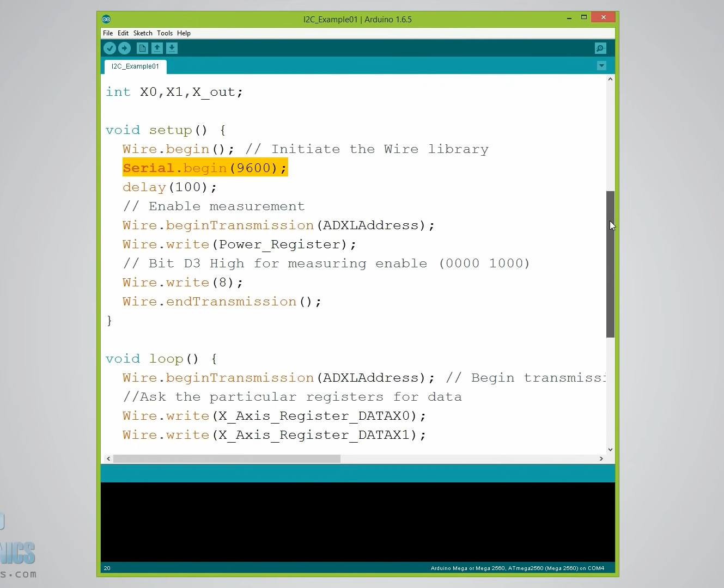The width and height of the screenshot is (724, 588).
Task: Upload the sketch with arrow icon
Action: point(124,48)
